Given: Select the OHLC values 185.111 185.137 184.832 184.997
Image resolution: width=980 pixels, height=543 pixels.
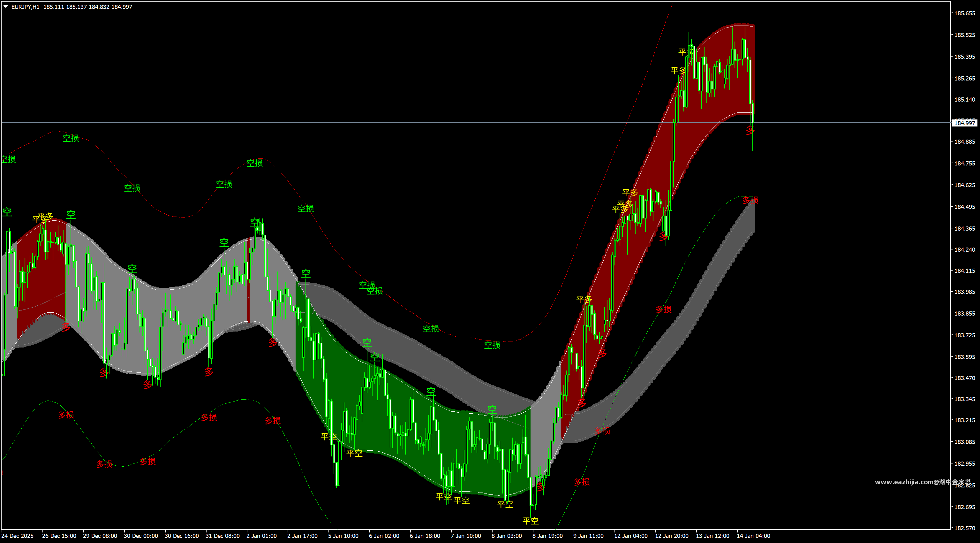Looking at the screenshot, I should pos(87,7).
